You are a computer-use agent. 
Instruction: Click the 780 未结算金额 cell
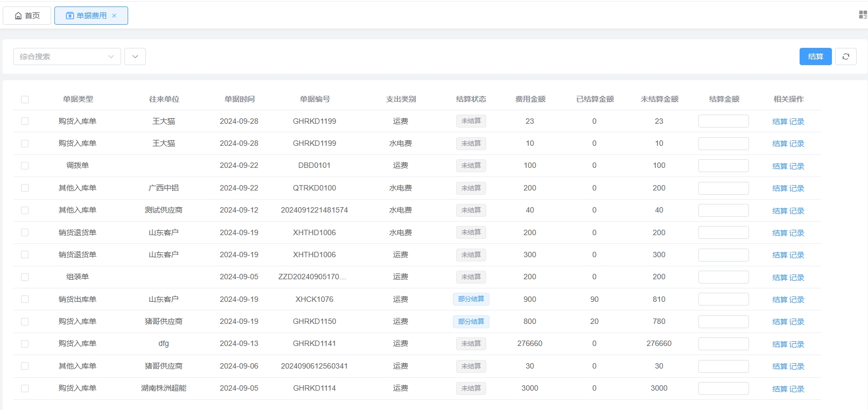tap(659, 321)
